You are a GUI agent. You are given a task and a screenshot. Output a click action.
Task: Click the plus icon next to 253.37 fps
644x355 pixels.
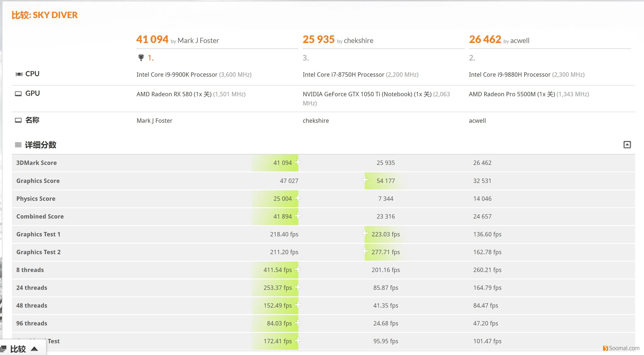click(298, 287)
